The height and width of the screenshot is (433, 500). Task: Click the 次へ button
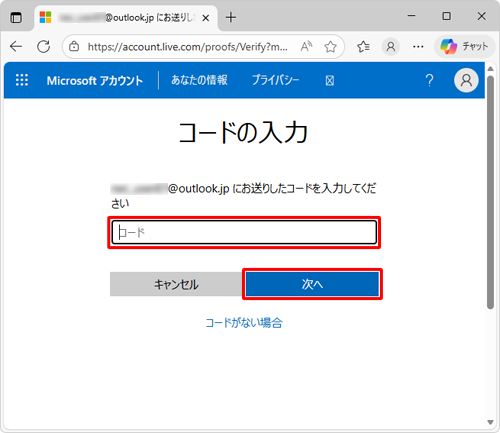(312, 284)
